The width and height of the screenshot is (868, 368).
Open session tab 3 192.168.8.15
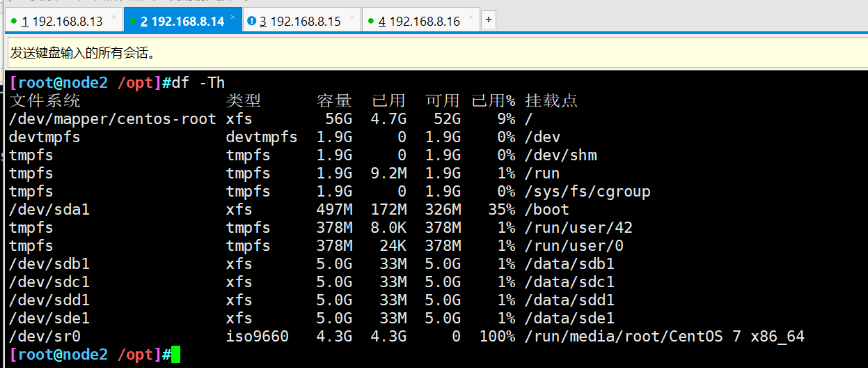[x=301, y=21]
